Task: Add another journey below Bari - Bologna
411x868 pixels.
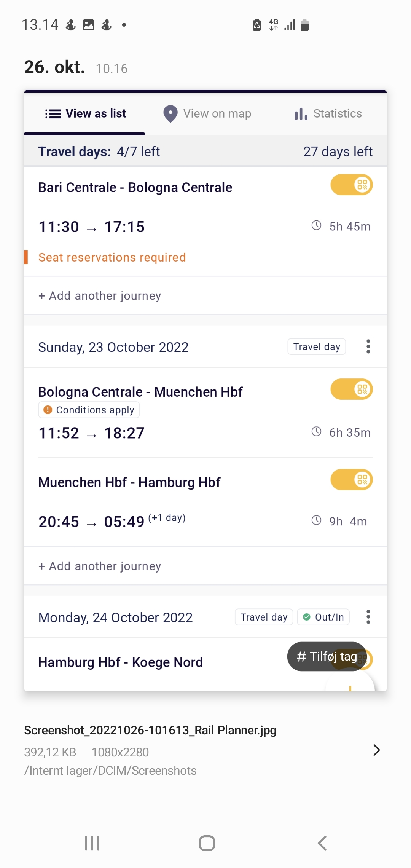Action: (x=100, y=296)
